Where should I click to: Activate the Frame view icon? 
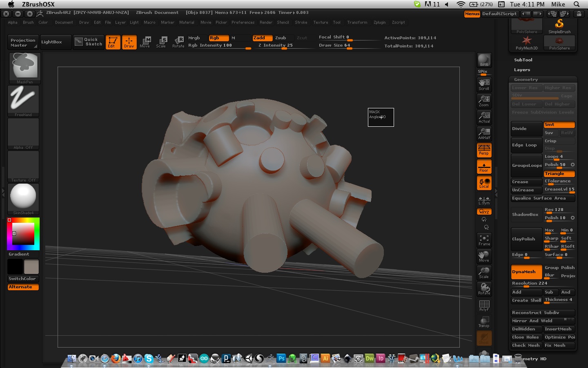(x=484, y=239)
